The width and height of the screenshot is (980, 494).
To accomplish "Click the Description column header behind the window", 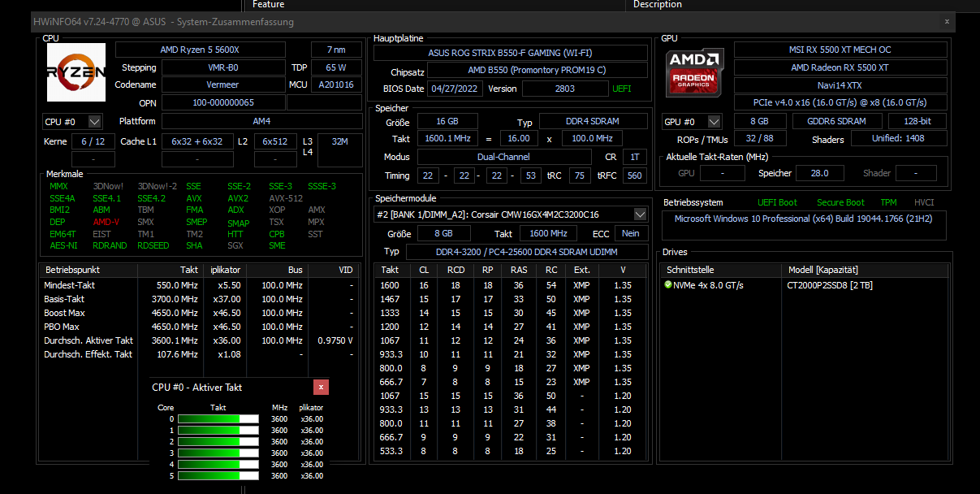I will coord(658,5).
